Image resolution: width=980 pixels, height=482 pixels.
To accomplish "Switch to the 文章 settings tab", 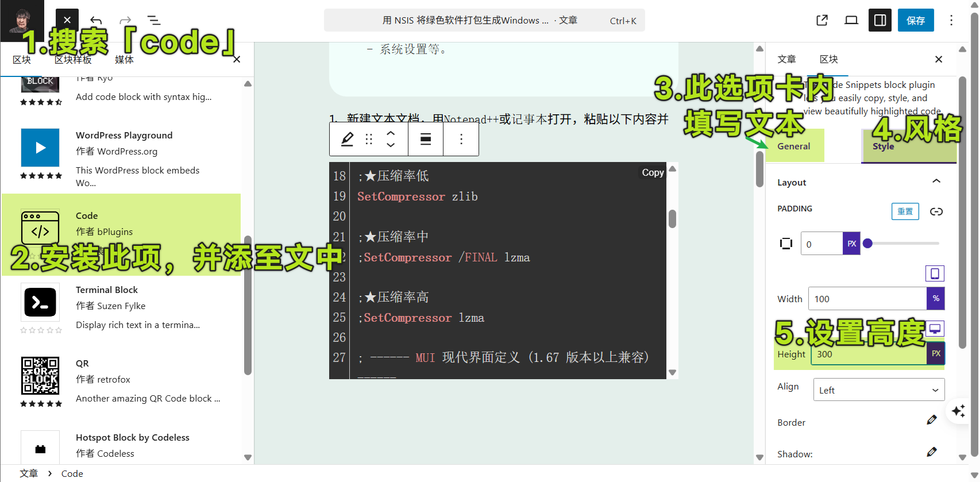I will tap(786, 59).
